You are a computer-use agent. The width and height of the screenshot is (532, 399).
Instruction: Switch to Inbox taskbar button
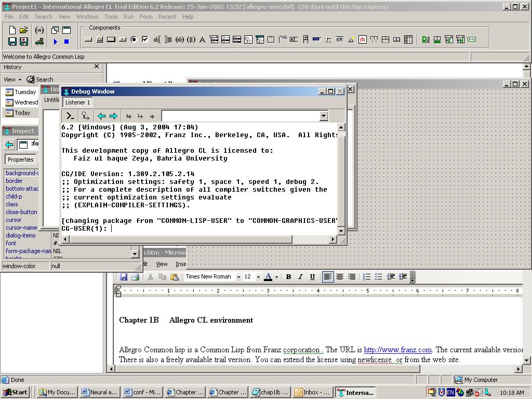(313, 392)
